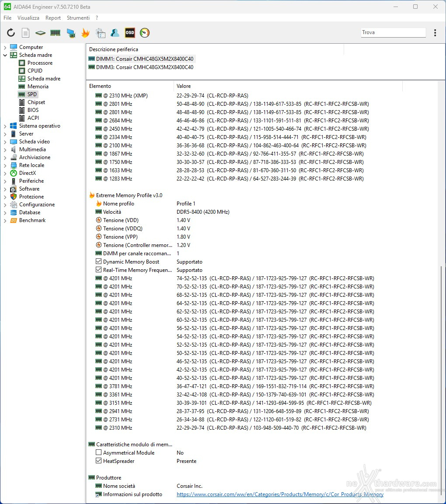Screen dimensions: 446x504
Task: Click the motherboard chip toolbar icon
Action: coord(40,32)
